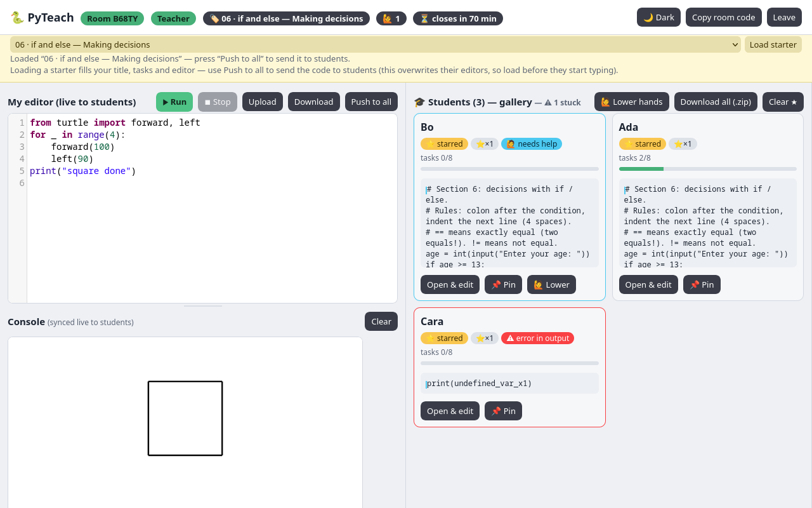
Task: Pin Cara's card
Action: 503,411
